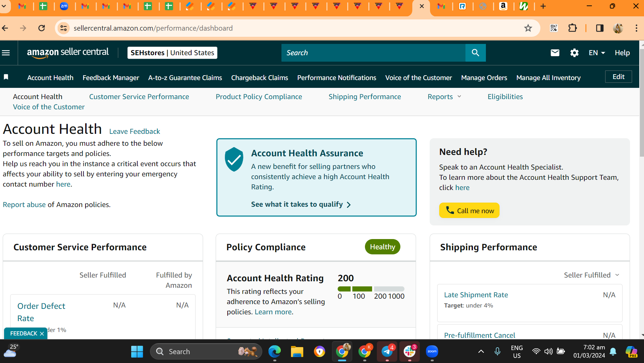Expand the Reports dropdown menu
The height and width of the screenshot is (363, 644).
pyautogui.click(x=444, y=97)
